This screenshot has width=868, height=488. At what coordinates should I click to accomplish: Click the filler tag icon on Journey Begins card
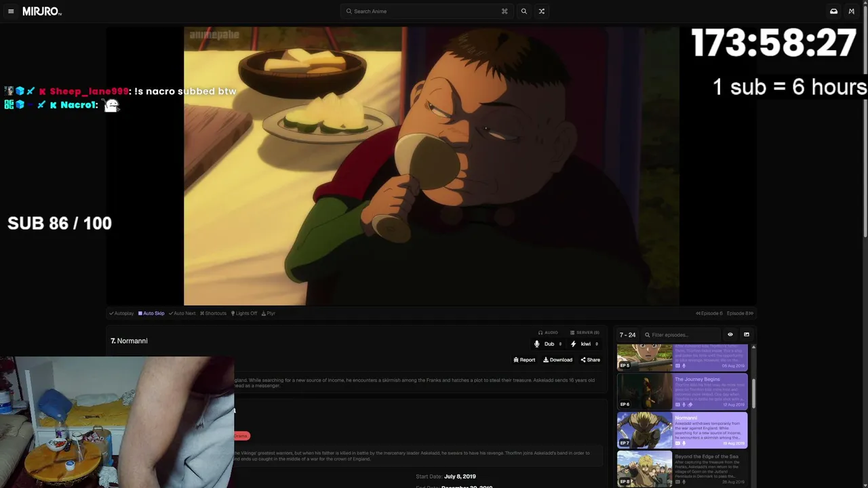690,405
